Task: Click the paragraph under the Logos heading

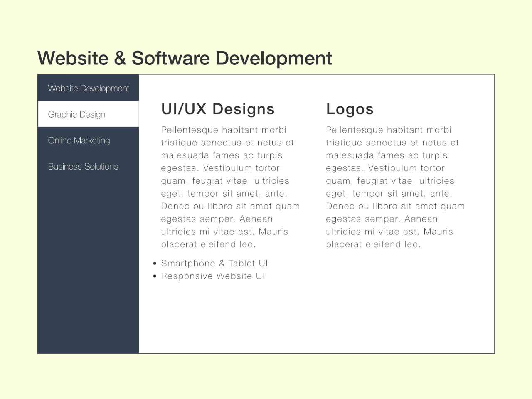Action: point(395,187)
